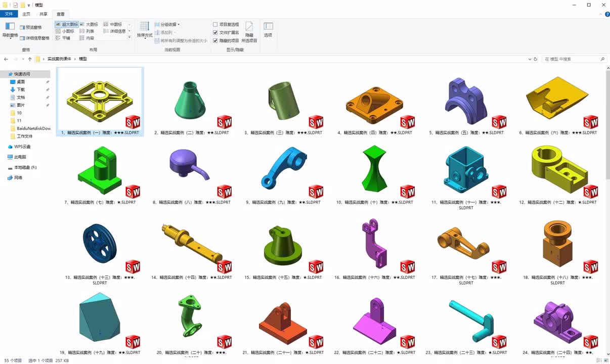Open WPS云盘 in the navigation pane
This screenshot has width=610, height=364.
[x=19, y=147]
